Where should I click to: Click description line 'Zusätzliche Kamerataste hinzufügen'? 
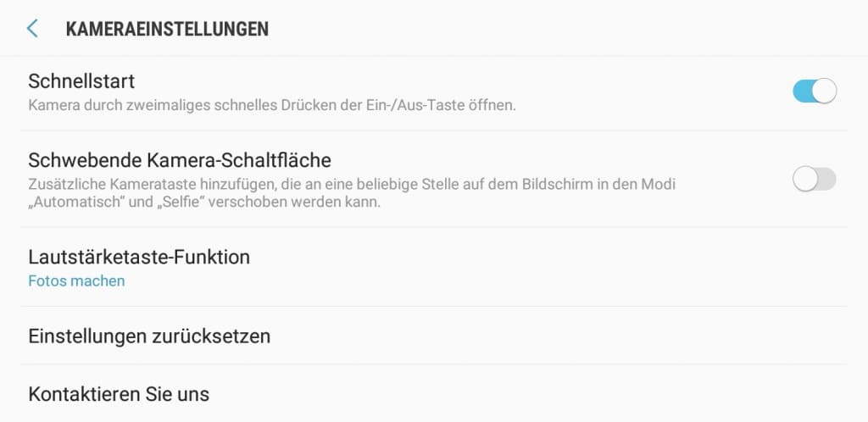click(352, 184)
